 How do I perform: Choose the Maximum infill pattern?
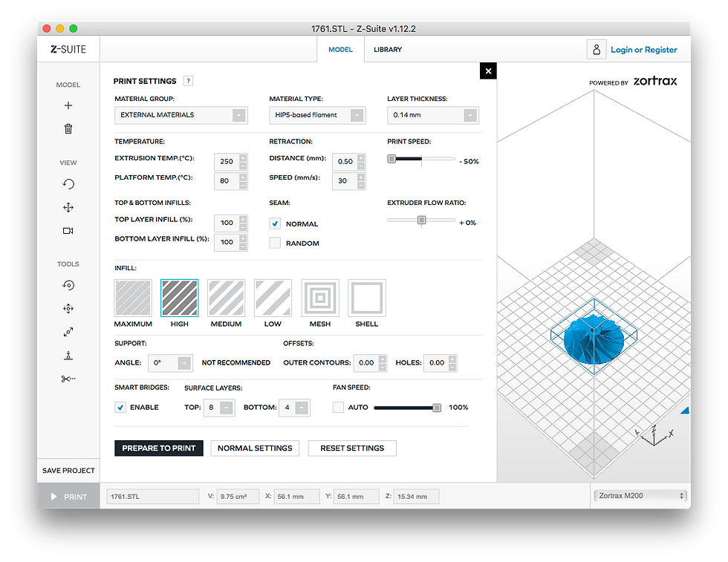(133, 298)
